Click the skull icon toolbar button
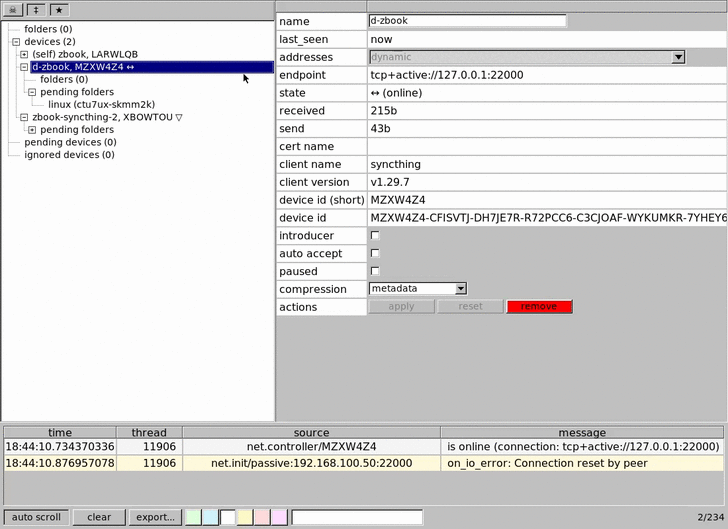 click(13, 10)
